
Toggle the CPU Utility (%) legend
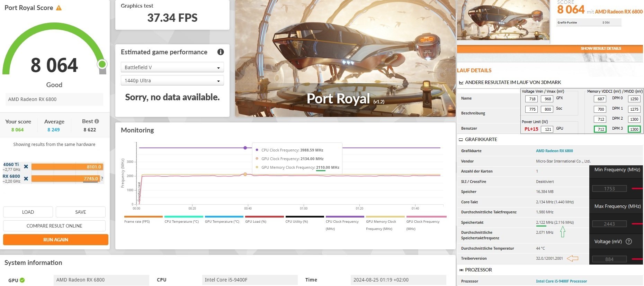point(305,220)
